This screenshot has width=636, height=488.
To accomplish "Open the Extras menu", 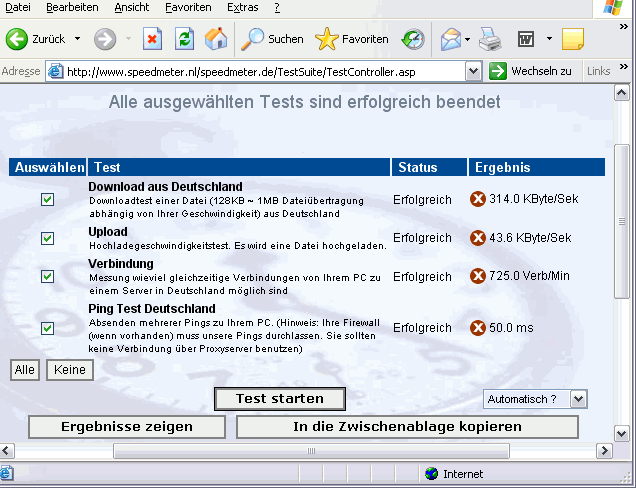I will pyautogui.click(x=243, y=7).
